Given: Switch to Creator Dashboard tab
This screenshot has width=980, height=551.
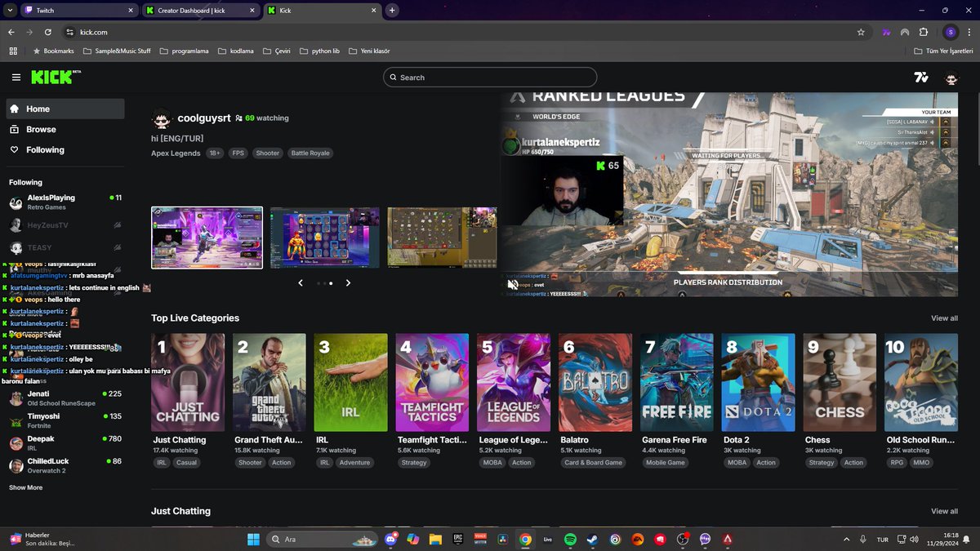Looking at the screenshot, I should point(202,11).
